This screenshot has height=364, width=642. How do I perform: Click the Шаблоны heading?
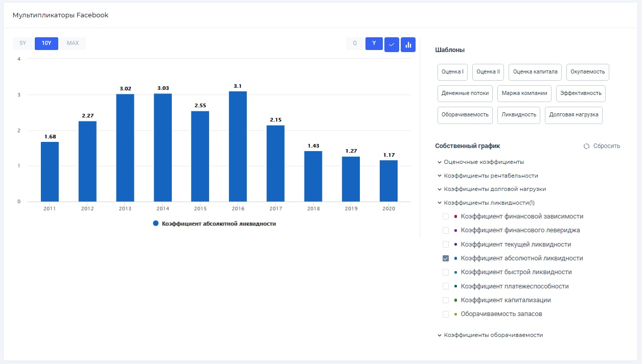pyautogui.click(x=450, y=50)
